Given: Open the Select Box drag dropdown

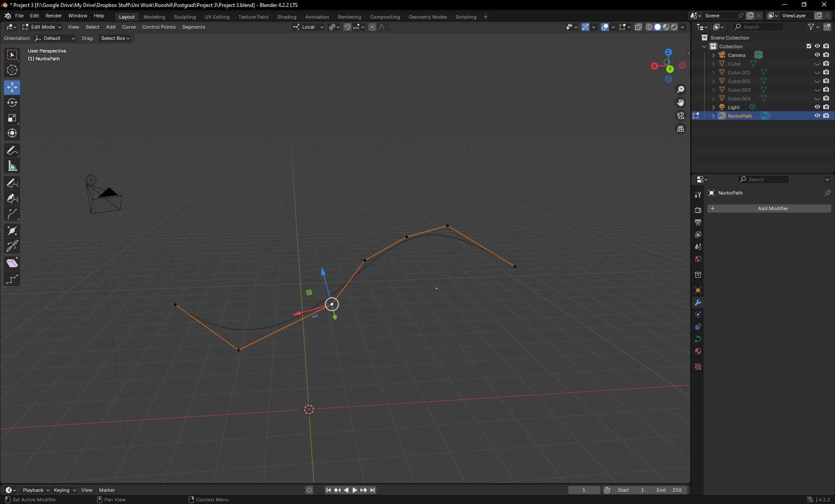Looking at the screenshot, I should click(x=115, y=38).
